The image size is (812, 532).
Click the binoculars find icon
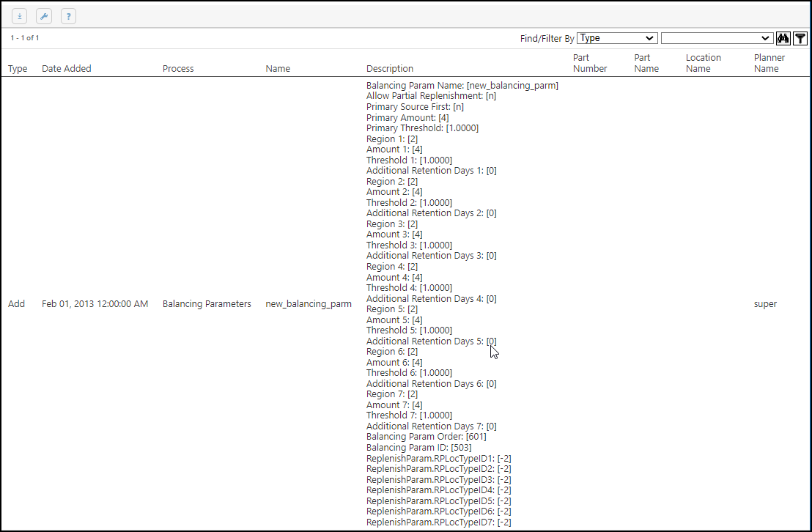[x=783, y=38]
